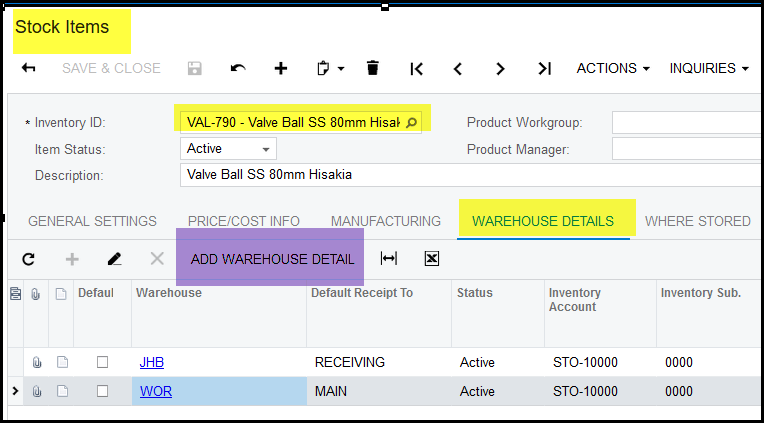Check the Default box for JHB

click(x=102, y=362)
